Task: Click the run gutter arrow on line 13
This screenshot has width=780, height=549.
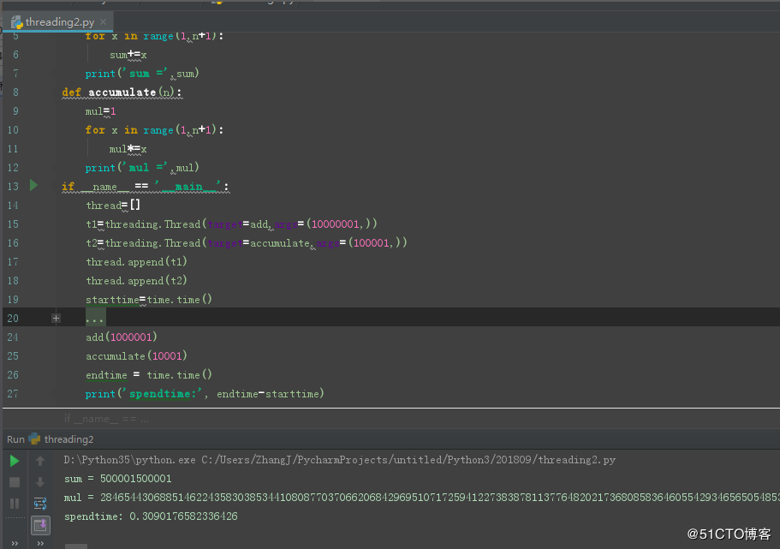Action: (33, 185)
